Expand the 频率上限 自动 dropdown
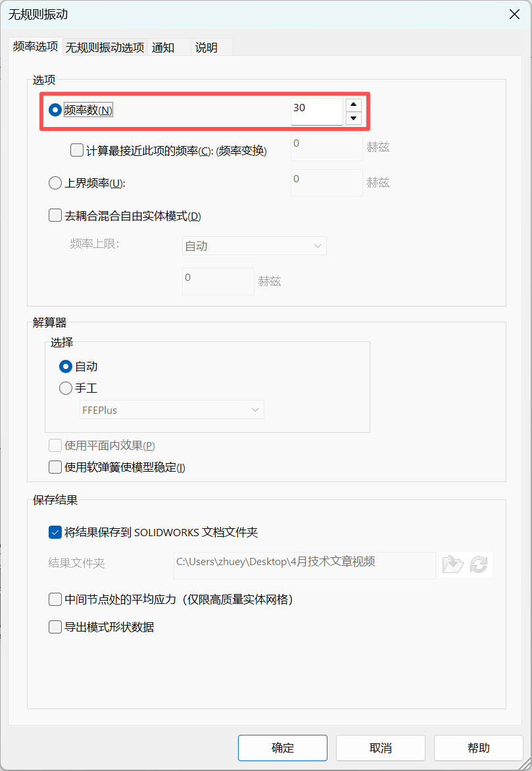 [254, 246]
